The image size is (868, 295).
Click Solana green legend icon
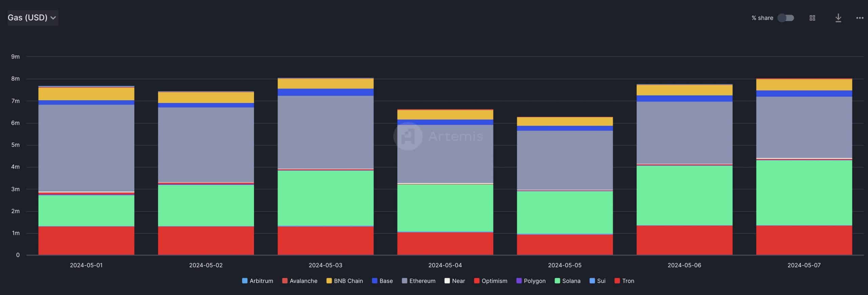557,281
